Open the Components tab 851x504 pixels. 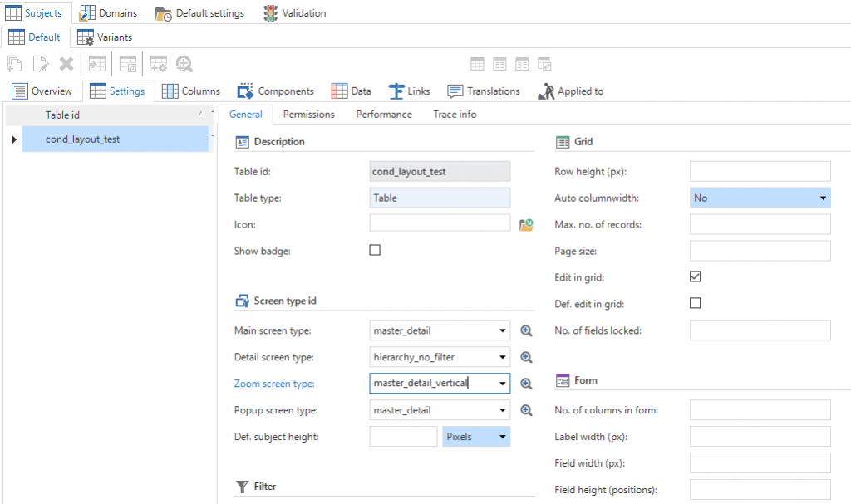click(276, 91)
